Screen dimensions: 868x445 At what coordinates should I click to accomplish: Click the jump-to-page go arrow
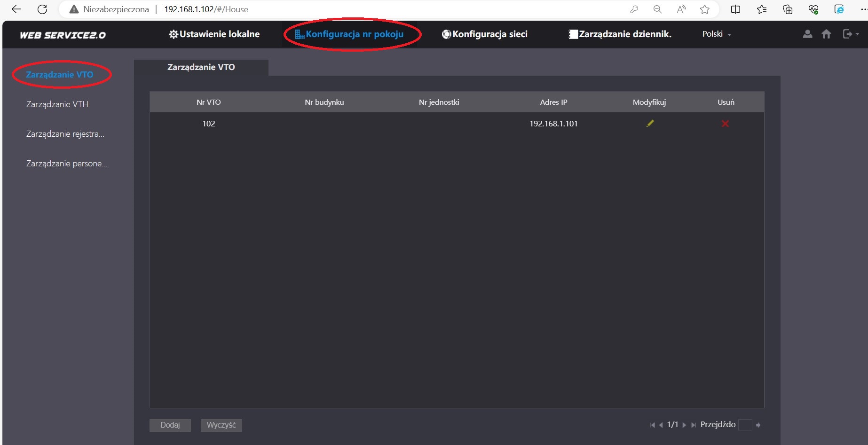click(758, 425)
